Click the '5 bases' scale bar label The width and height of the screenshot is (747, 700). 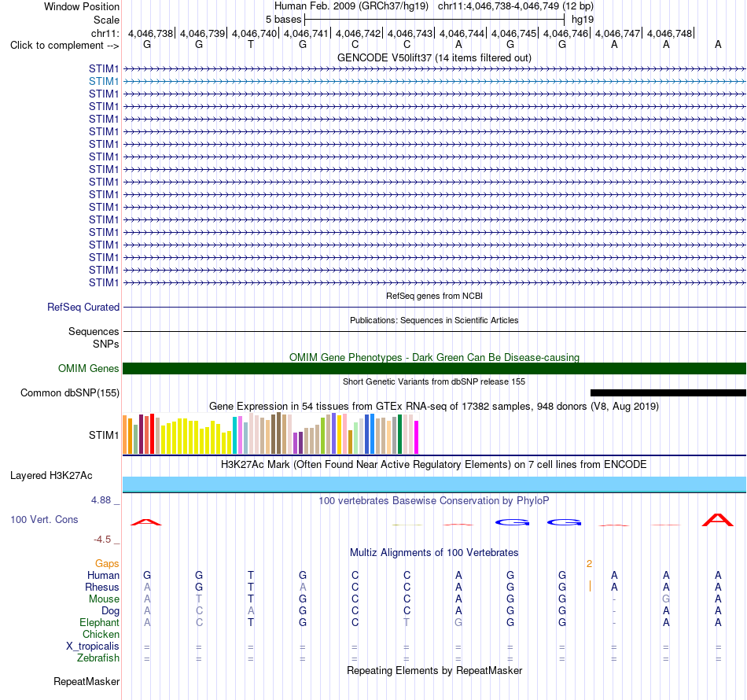(x=283, y=20)
